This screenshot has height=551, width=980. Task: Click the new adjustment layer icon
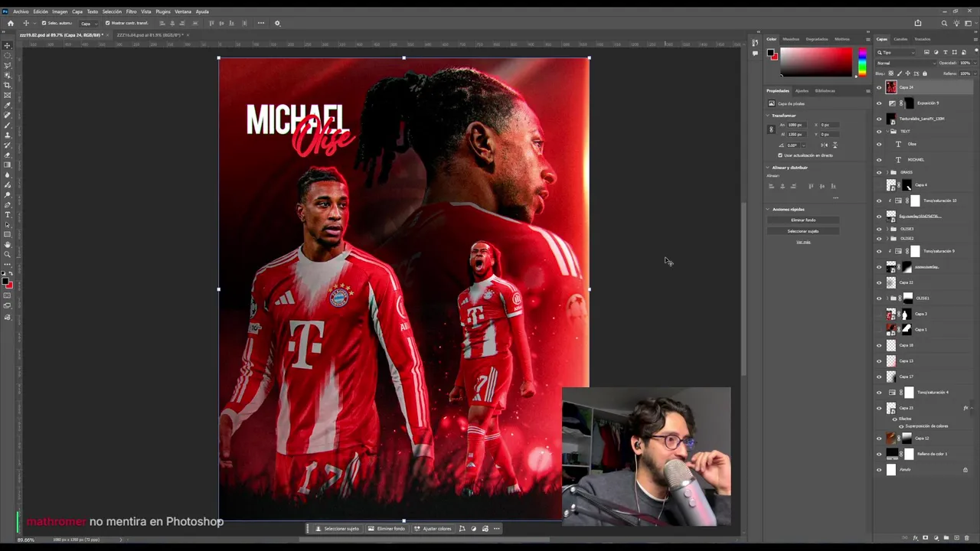coord(936,538)
